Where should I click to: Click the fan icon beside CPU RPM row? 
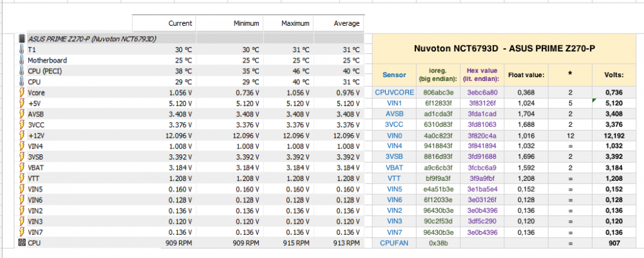click(22, 243)
